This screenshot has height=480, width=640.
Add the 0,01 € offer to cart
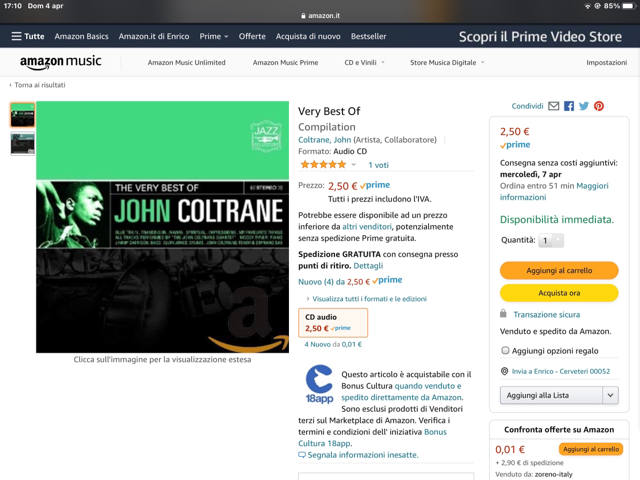tap(591, 449)
